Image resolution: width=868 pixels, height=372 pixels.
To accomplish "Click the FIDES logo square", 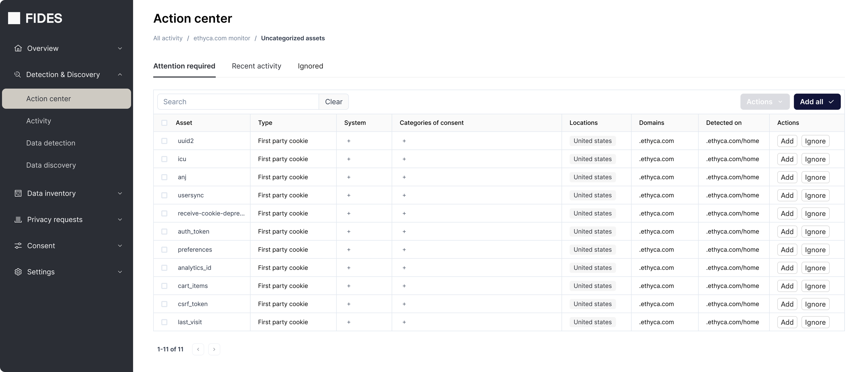I will click(14, 18).
